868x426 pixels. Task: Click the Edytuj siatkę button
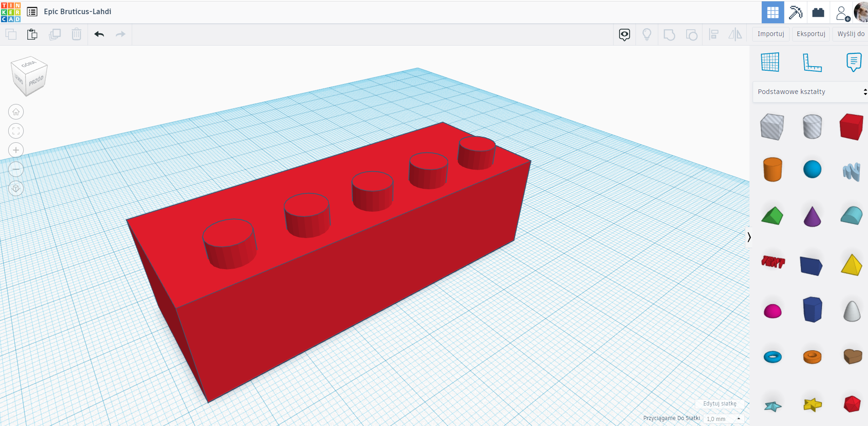tap(719, 404)
